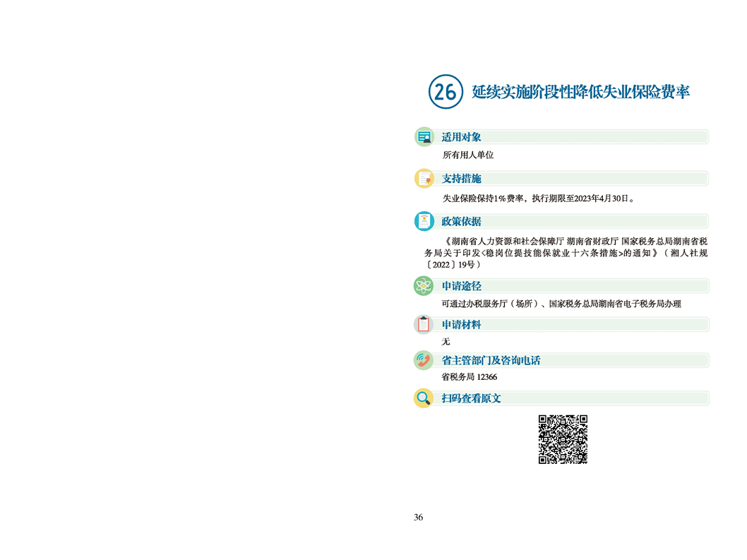The width and height of the screenshot is (747, 560).
Task: Click the page number 36
Action: [418, 517]
